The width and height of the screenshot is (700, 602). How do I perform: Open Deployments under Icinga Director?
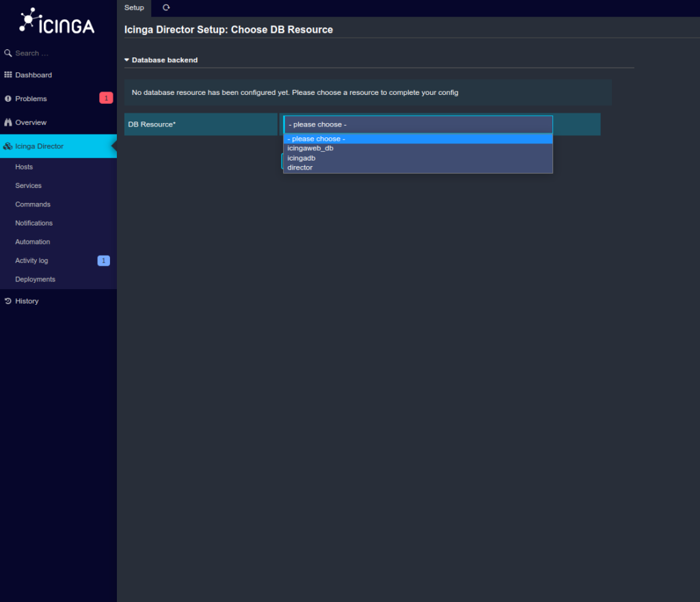click(59, 279)
